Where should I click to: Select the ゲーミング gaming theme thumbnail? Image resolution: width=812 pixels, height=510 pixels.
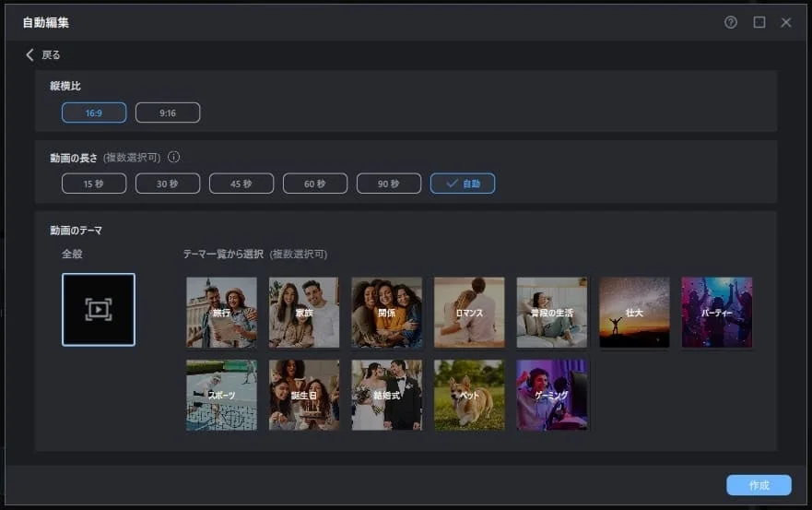[551, 395]
